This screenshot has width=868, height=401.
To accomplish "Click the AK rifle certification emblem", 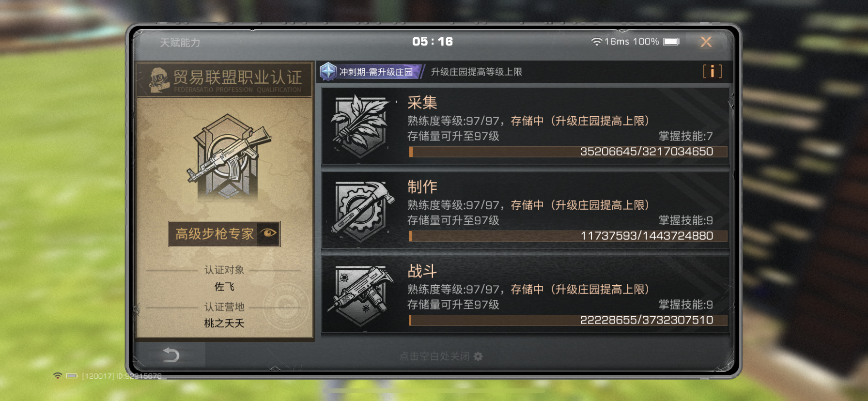I will (x=228, y=157).
